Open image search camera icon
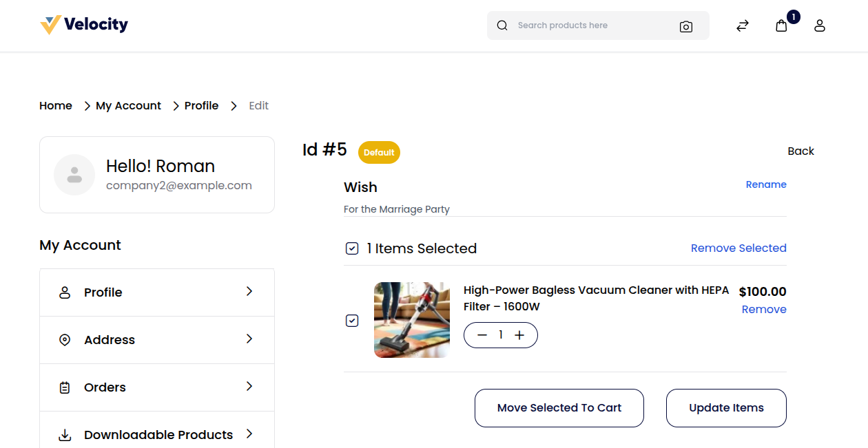 685,26
